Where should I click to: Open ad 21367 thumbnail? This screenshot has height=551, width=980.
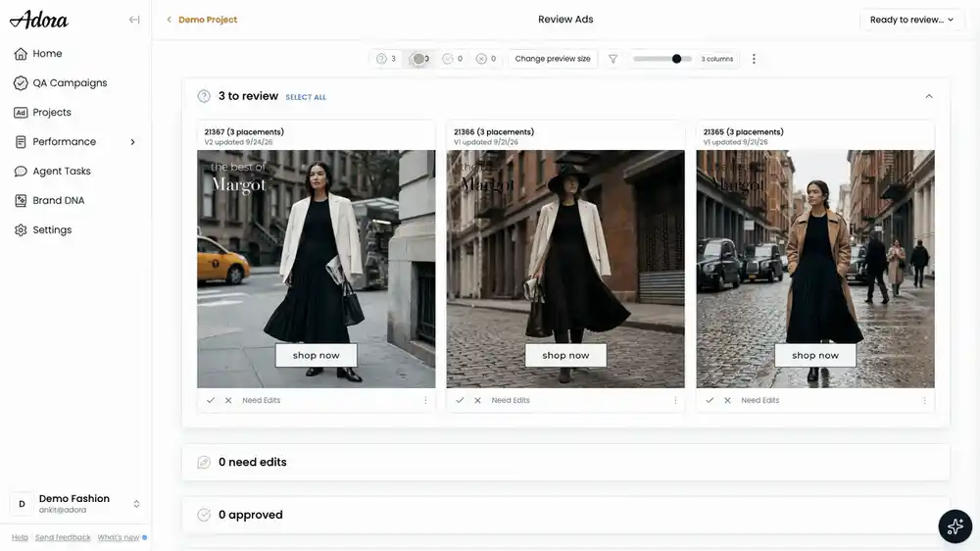(x=317, y=269)
